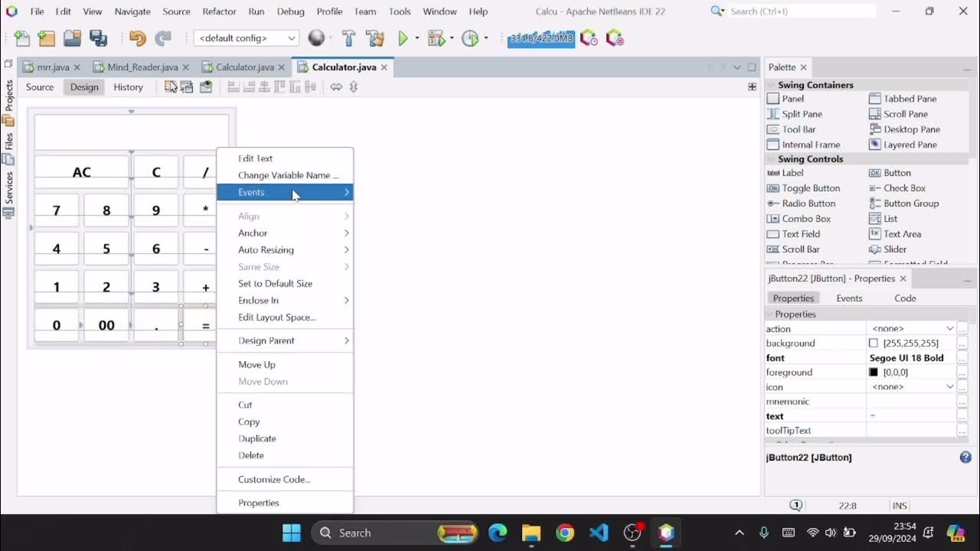Open dropdown arrow next to Run button
The width and height of the screenshot is (980, 551).
pyautogui.click(x=417, y=38)
